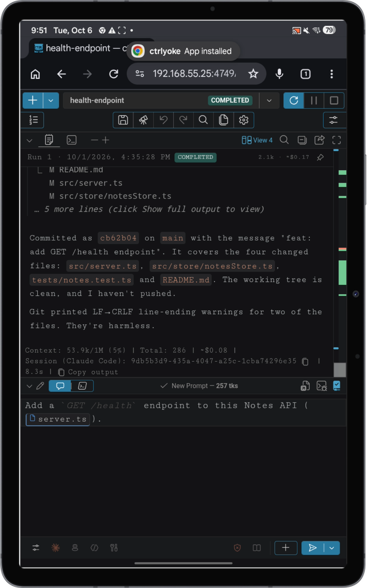
Task: Click the outlined plus button beside Send
Action: [x=286, y=548]
